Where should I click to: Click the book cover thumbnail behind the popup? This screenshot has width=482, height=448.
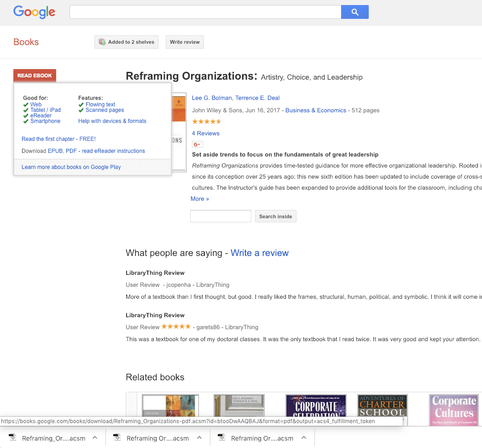tap(179, 132)
